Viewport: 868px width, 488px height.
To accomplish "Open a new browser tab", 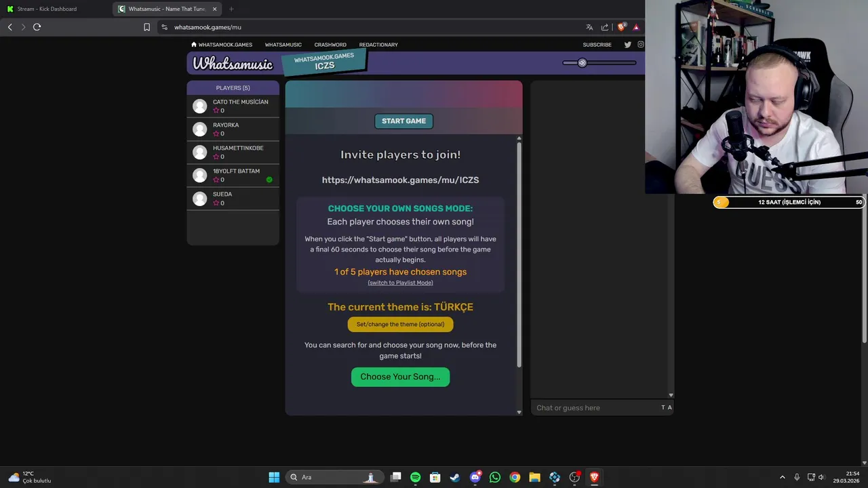I will (231, 9).
